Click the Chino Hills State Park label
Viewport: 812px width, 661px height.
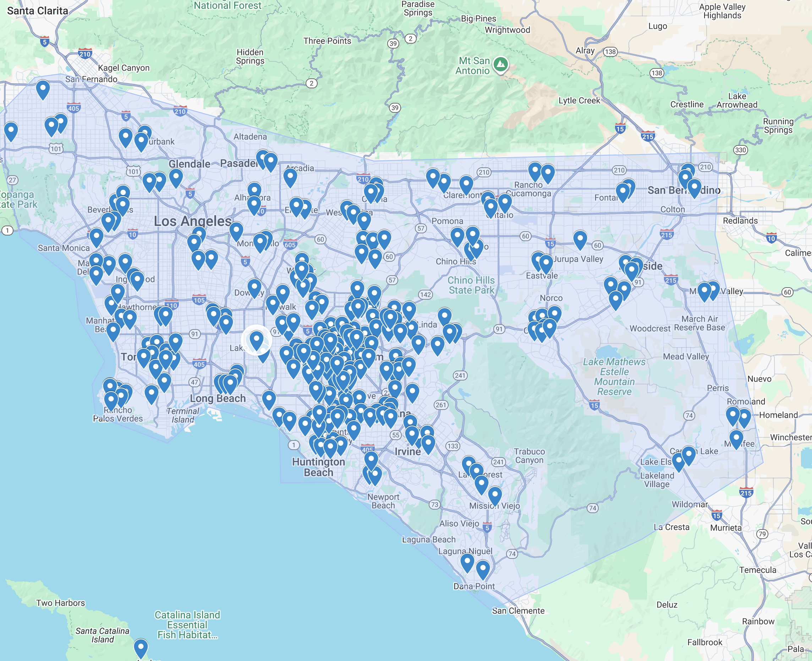tap(471, 285)
